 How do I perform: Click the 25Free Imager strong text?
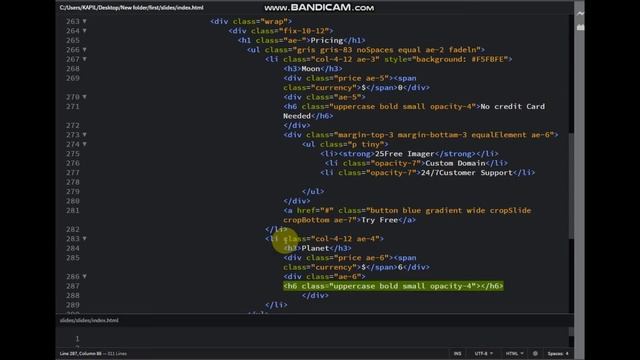(x=404, y=154)
